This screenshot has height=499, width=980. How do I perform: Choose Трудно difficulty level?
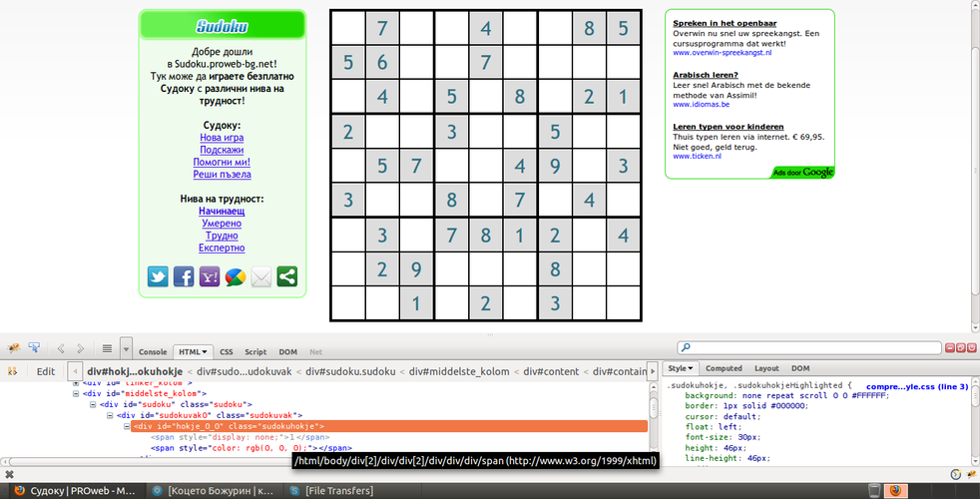(222, 236)
